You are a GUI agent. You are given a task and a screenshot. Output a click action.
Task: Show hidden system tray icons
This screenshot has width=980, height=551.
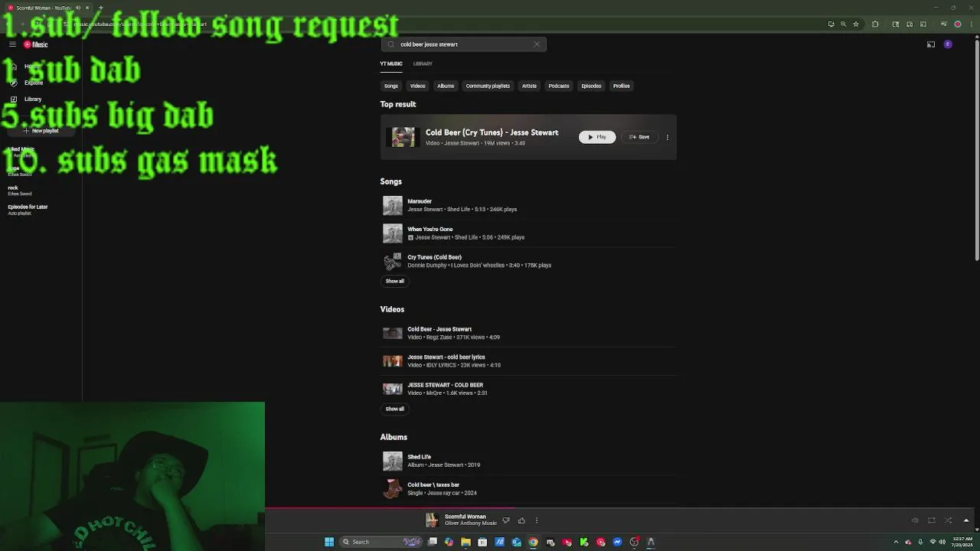click(896, 542)
